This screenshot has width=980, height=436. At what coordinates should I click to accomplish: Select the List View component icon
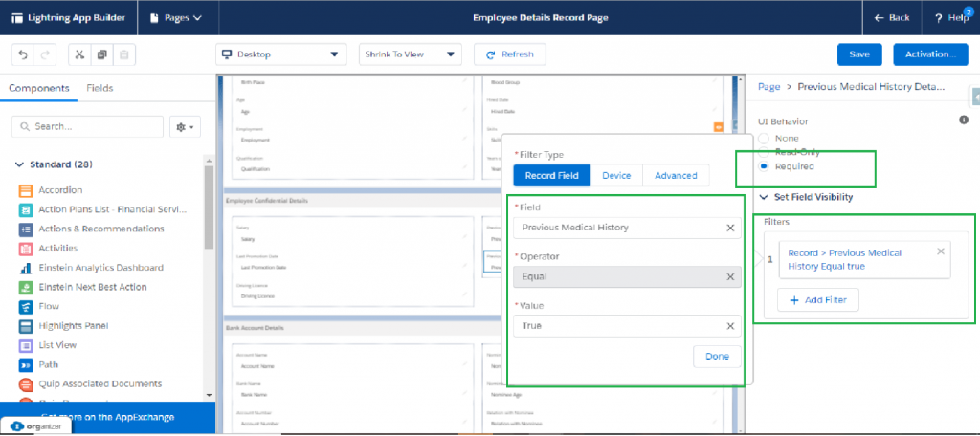pyautogui.click(x=26, y=345)
